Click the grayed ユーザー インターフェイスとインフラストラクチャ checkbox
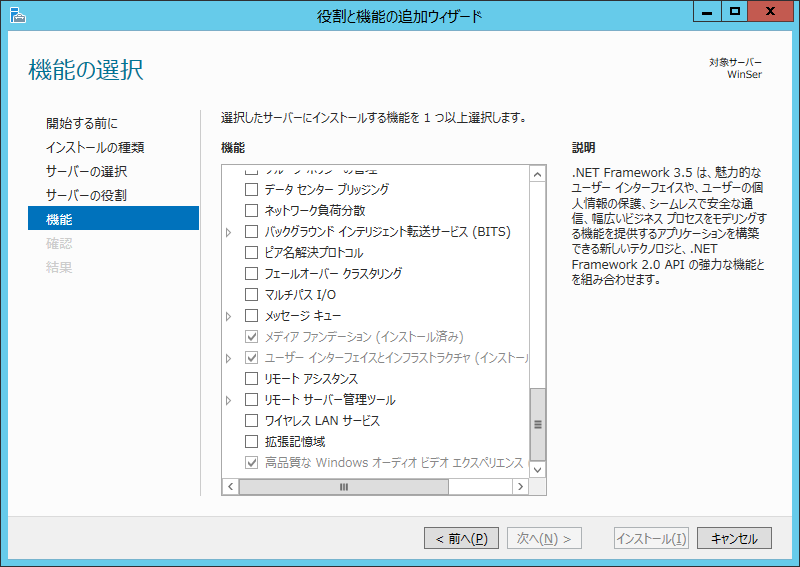800x567 pixels. tap(252, 358)
